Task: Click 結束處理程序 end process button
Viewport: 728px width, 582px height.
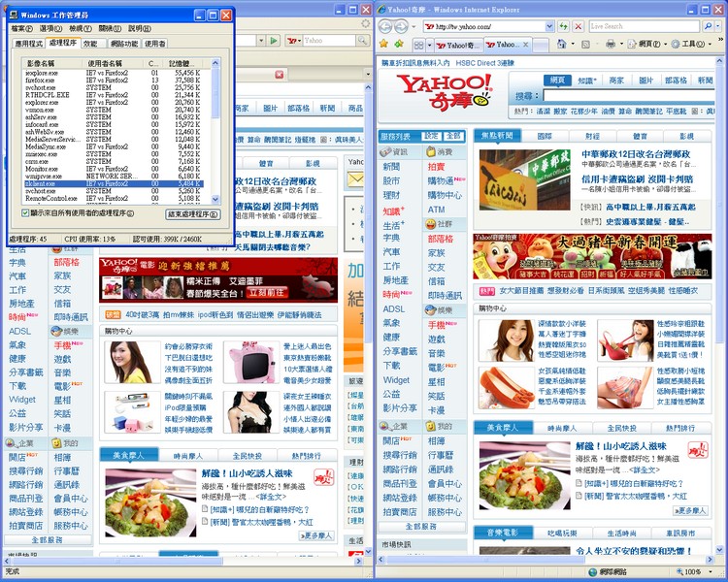Action: tap(193, 214)
